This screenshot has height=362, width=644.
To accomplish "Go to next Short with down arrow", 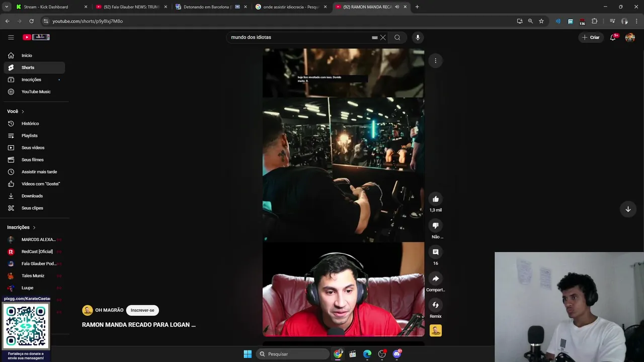I will 628,209.
